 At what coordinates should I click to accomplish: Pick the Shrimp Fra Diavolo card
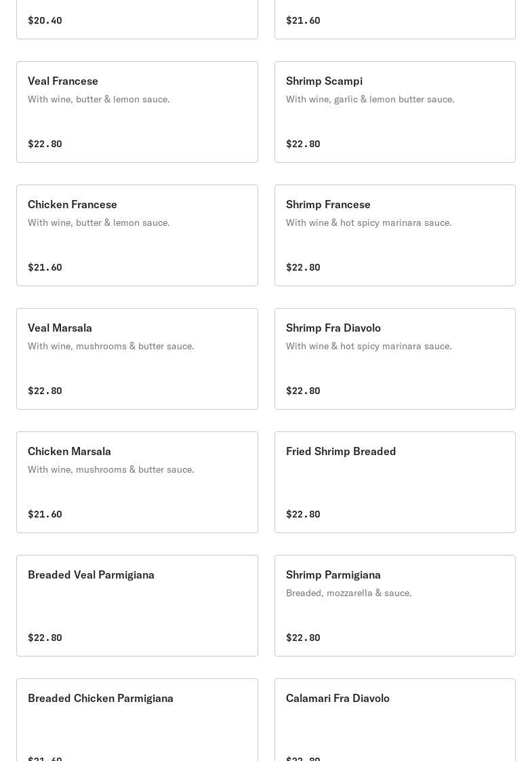[394, 359]
